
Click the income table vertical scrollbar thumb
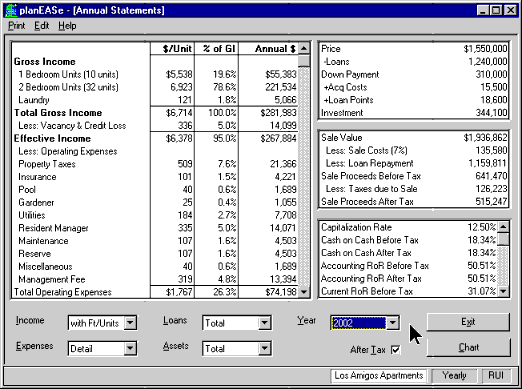[x=304, y=61]
